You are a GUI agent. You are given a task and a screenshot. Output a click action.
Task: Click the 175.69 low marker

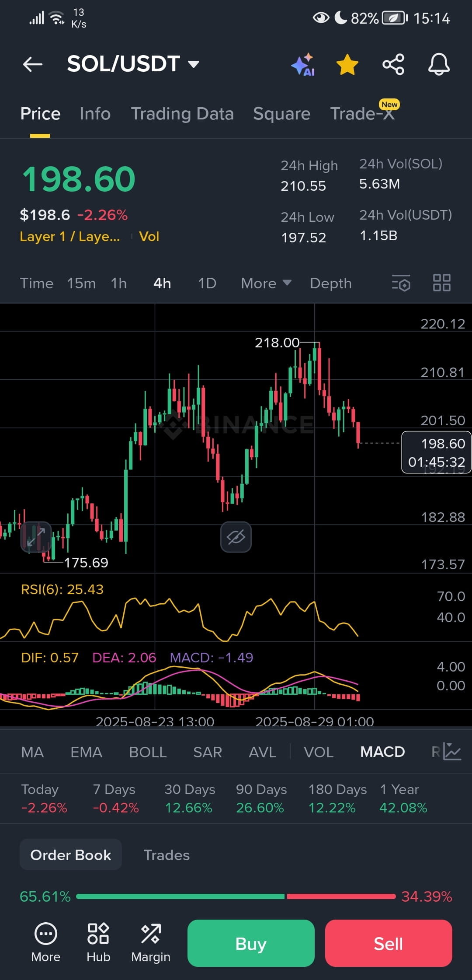(x=86, y=563)
